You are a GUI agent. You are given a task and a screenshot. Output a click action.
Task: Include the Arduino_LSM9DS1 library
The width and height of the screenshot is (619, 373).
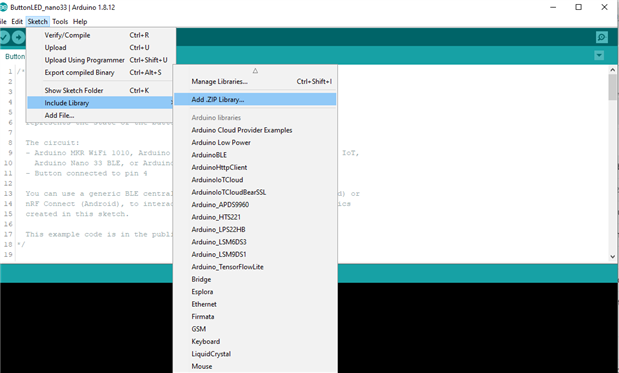click(x=255, y=255)
